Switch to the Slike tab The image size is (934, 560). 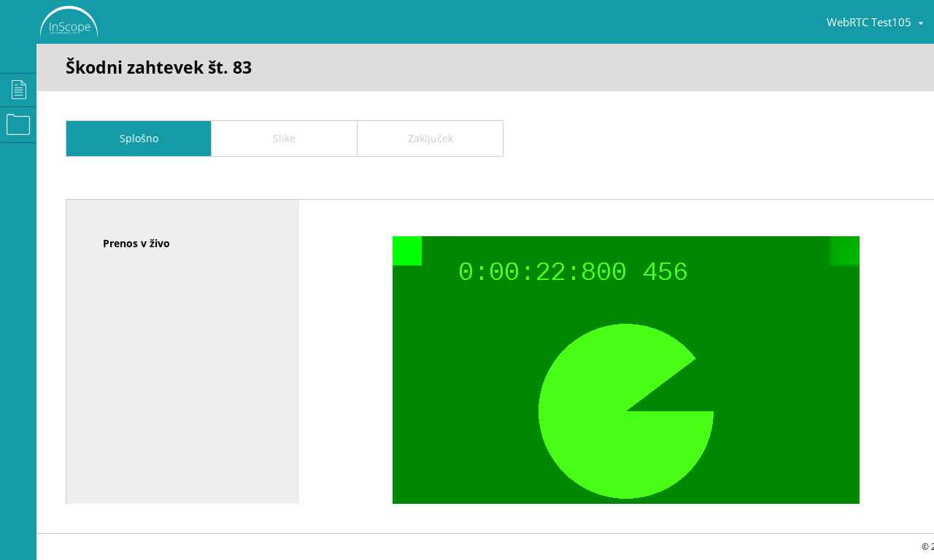[284, 139]
